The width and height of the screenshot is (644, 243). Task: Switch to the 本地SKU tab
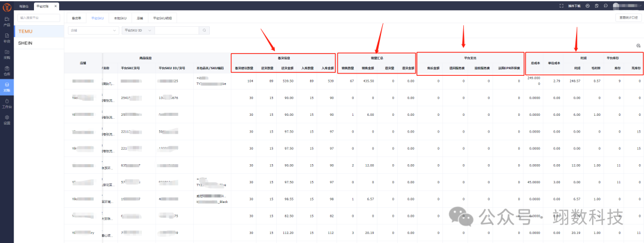tap(120, 18)
